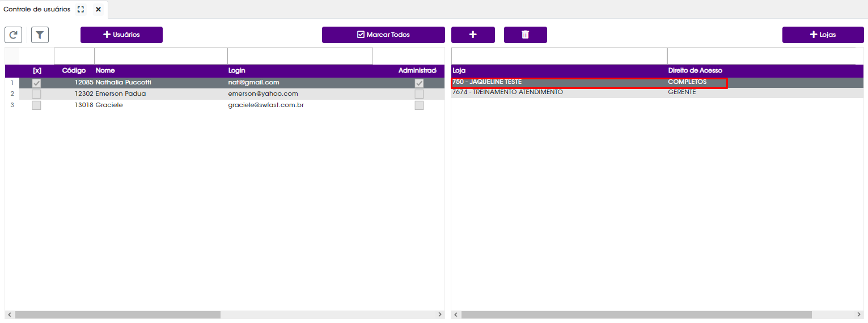The width and height of the screenshot is (868, 323).
Task: Toggle selection checkbox for Graciele
Action: tap(36, 105)
